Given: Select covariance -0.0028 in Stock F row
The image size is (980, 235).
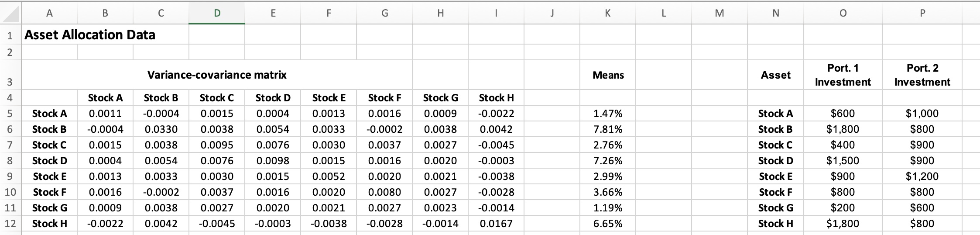Looking at the screenshot, I should click(x=496, y=192).
